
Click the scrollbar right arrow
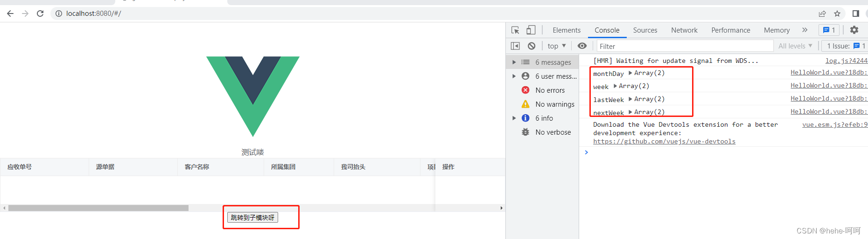coord(502,208)
